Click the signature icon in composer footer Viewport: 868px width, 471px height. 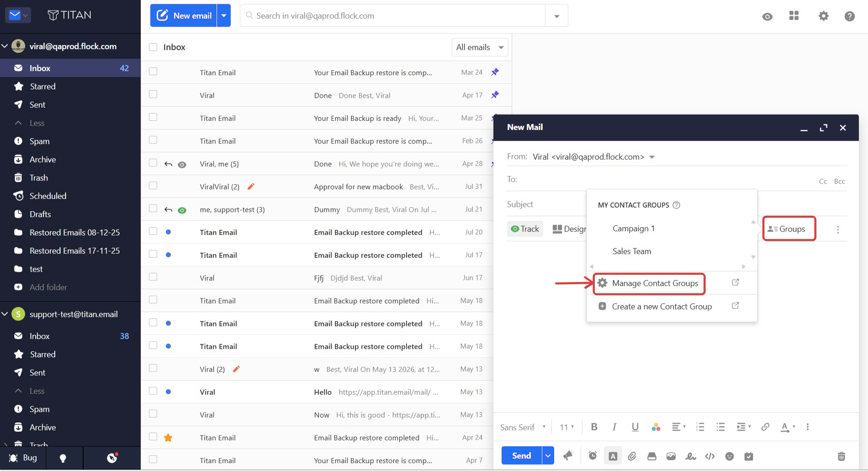click(x=690, y=456)
